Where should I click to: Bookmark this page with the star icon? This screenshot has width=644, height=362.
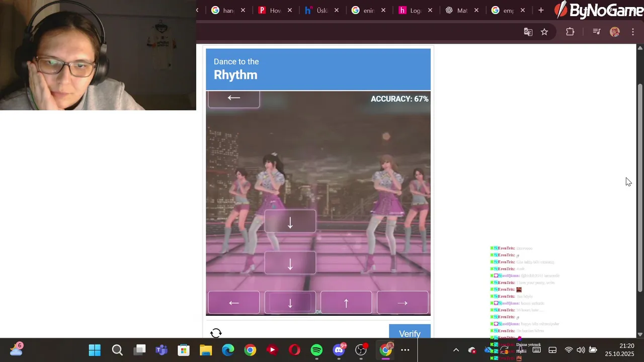pos(544,32)
